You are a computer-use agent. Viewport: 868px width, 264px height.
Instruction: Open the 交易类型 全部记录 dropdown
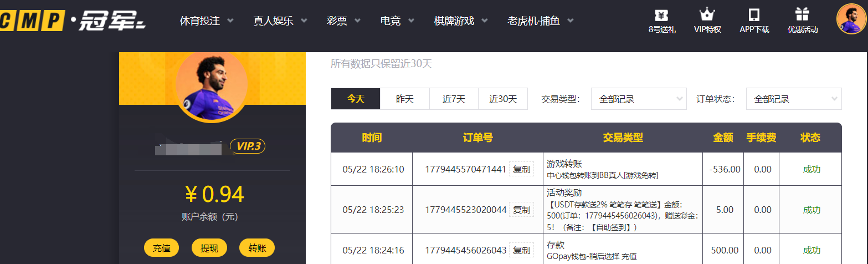[x=639, y=99]
